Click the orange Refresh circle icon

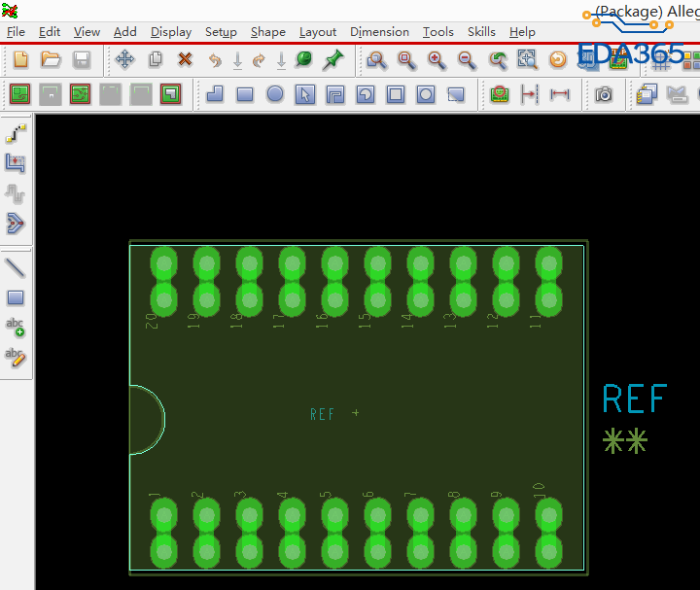point(558,59)
